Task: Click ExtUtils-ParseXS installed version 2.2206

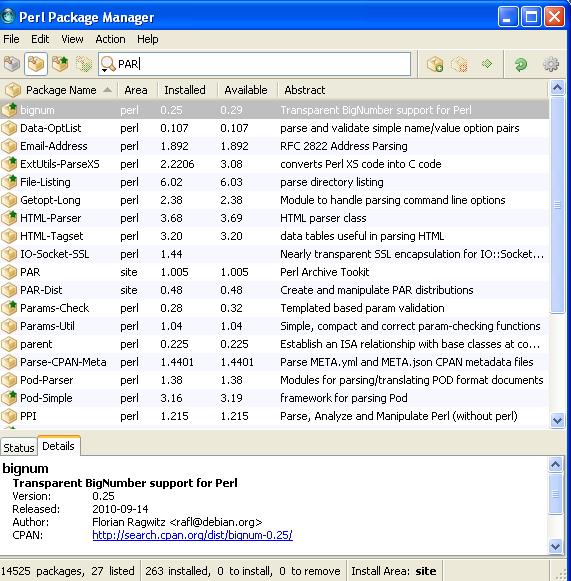Action: (177, 164)
